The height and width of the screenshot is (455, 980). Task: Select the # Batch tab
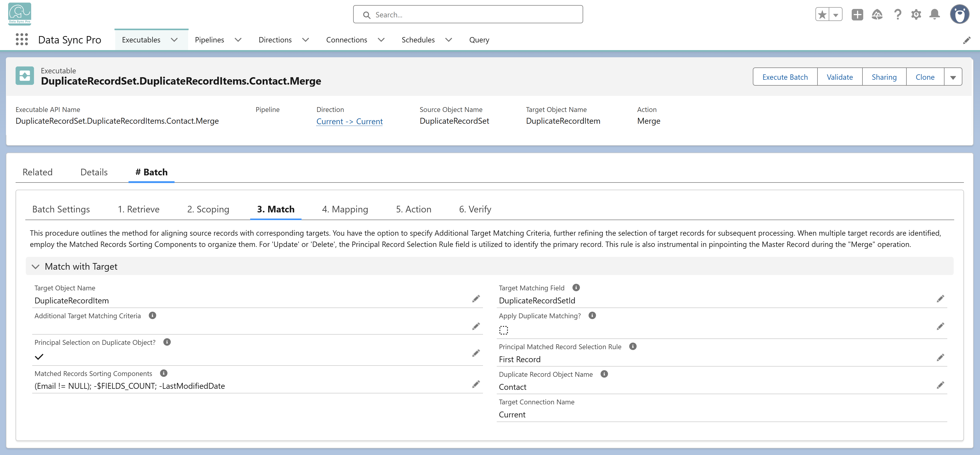coord(152,172)
